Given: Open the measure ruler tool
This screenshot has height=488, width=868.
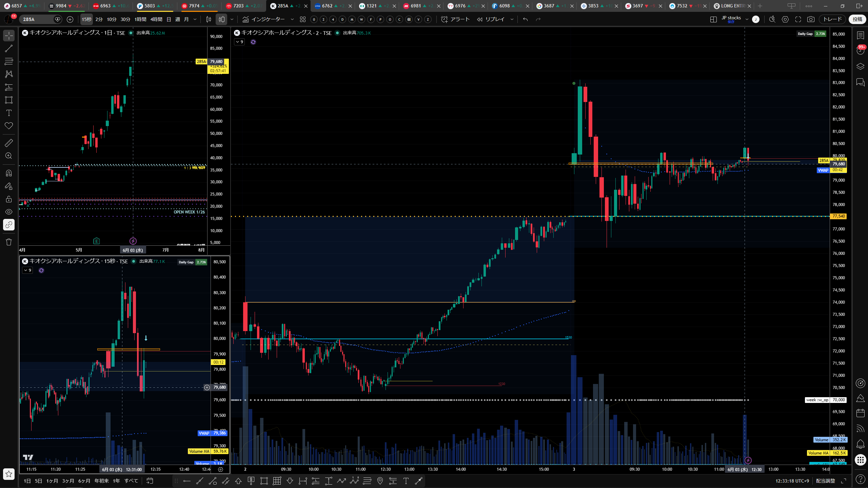Looking at the screenshot, I should (9, 143).
